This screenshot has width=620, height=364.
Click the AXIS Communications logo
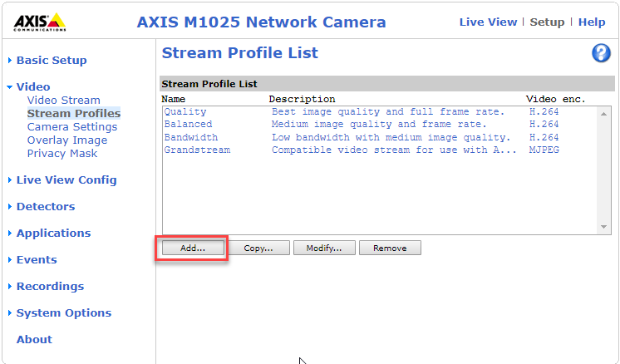[x=40, y=22]
